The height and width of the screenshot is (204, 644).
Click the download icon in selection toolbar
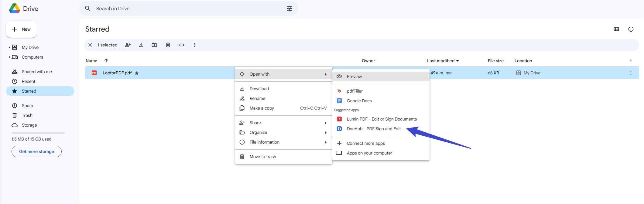(141, 45)
